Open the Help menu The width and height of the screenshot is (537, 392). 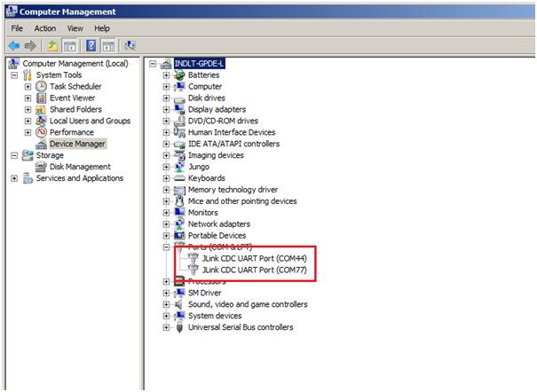[x=102, y=28]
